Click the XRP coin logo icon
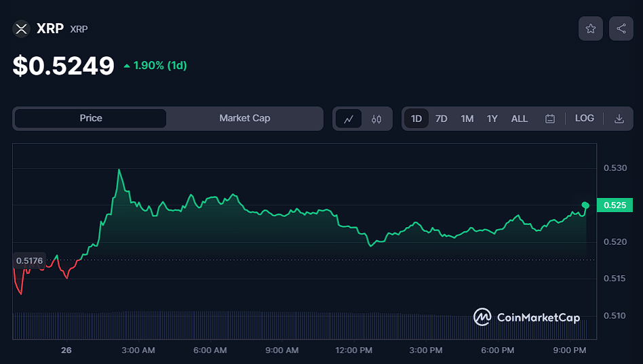 click(22, 28)
